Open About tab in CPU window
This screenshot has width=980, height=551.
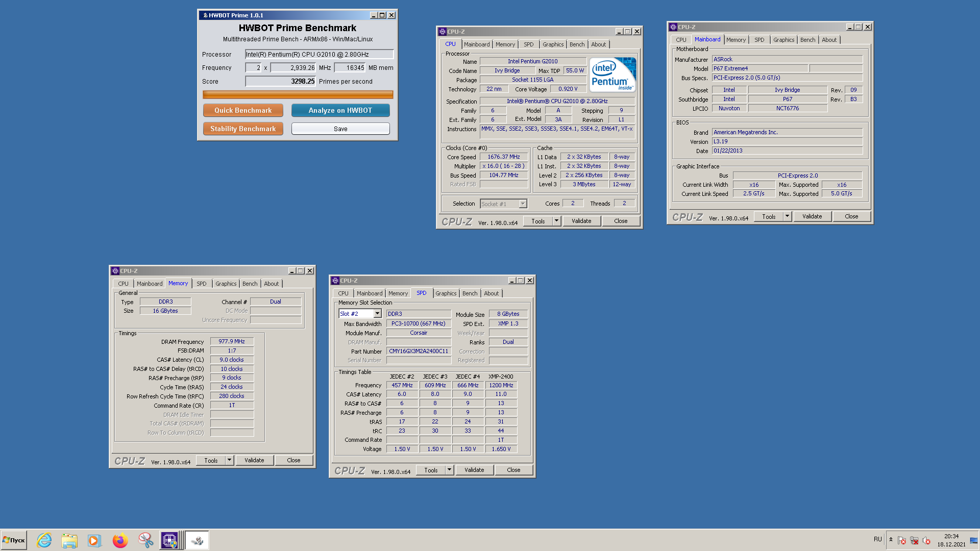click(x=599, y=44)
